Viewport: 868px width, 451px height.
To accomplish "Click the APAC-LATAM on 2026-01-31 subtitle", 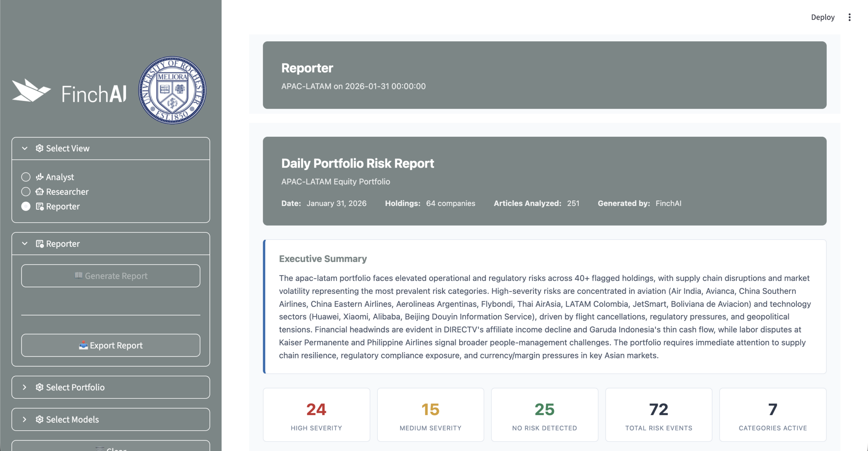I will [x=353, y=86].
